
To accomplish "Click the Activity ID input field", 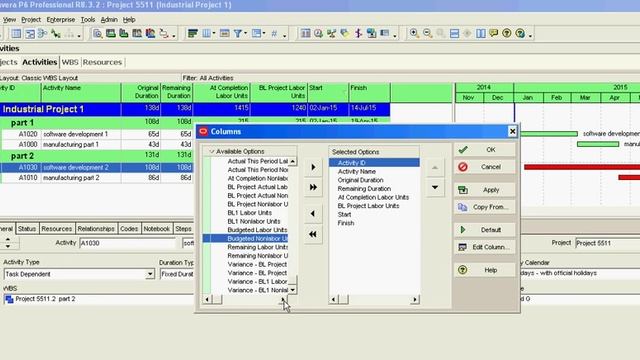I will pos(127,243).
